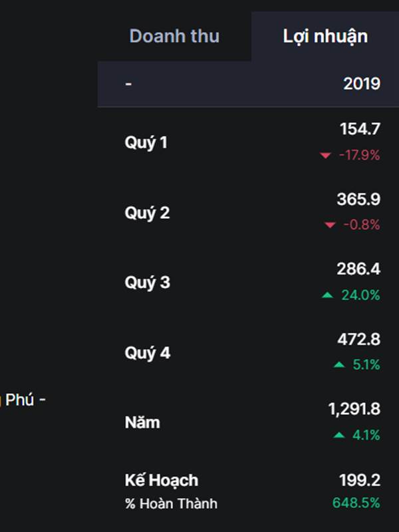
Task: Click the Năm row label
Action: pyautogui.click(x=142, y=422)
